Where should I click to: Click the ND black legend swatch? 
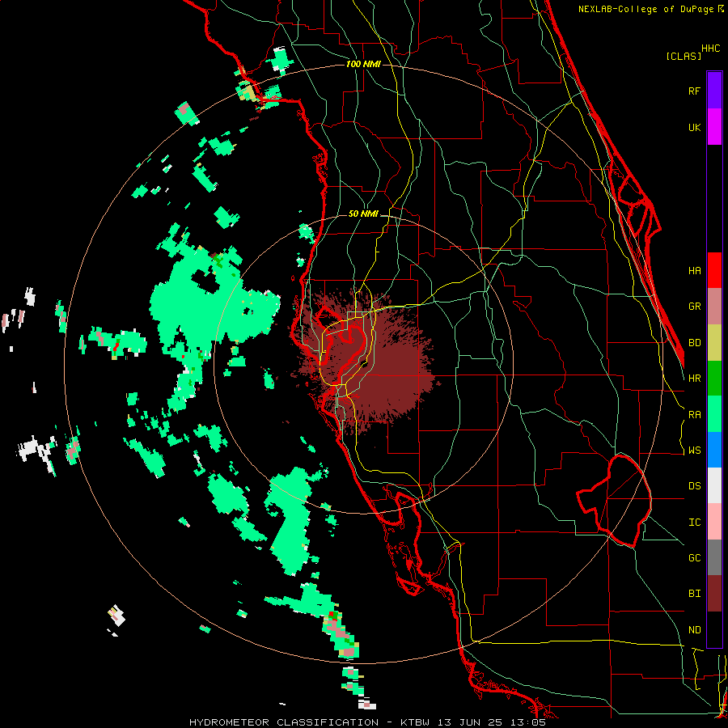click(x=714, y=629)
